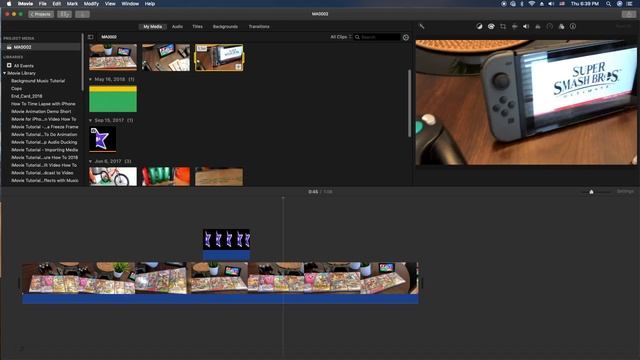Collapse the May 16, 2018 date group
Image resolution: width=640 pixels, height=360 pixels.
coord(91,79)
